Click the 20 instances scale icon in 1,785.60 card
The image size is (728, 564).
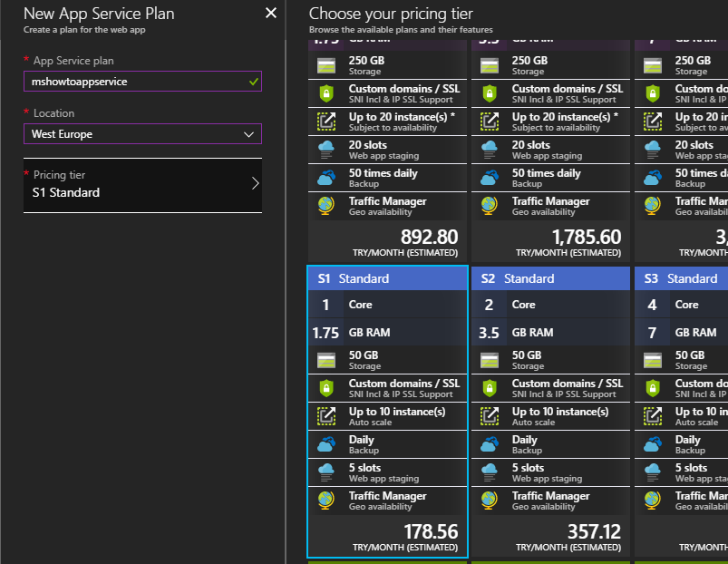[490, 122]
